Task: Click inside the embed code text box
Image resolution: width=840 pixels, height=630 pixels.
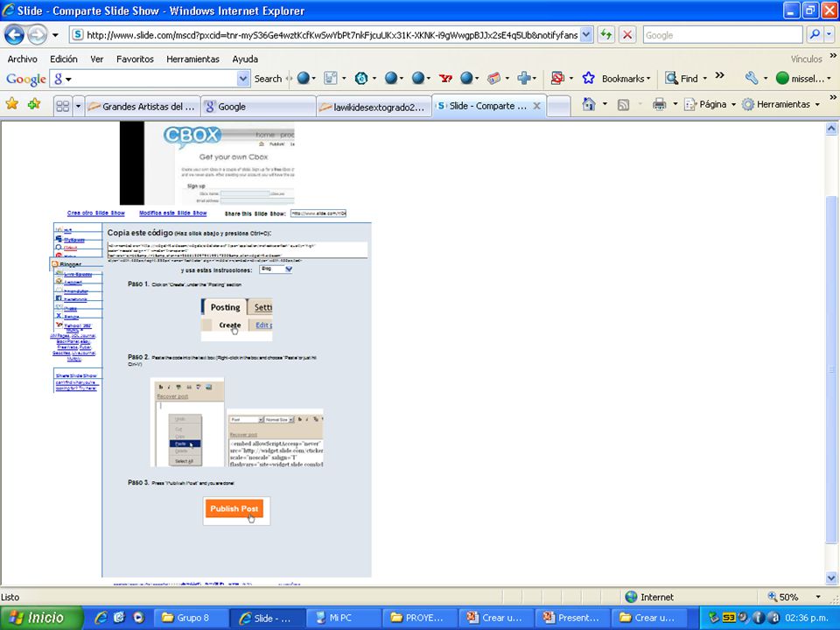Action: (x=237, y=250)
